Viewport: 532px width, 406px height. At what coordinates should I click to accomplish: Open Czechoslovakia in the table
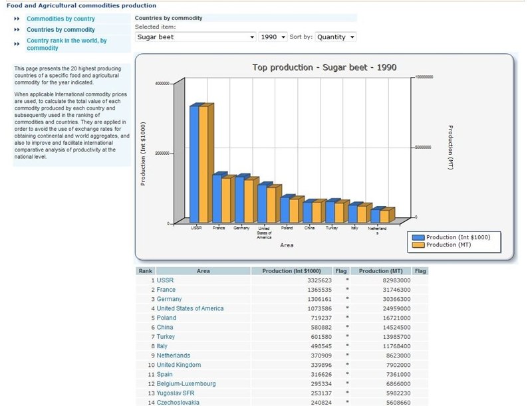click(178, 403)
